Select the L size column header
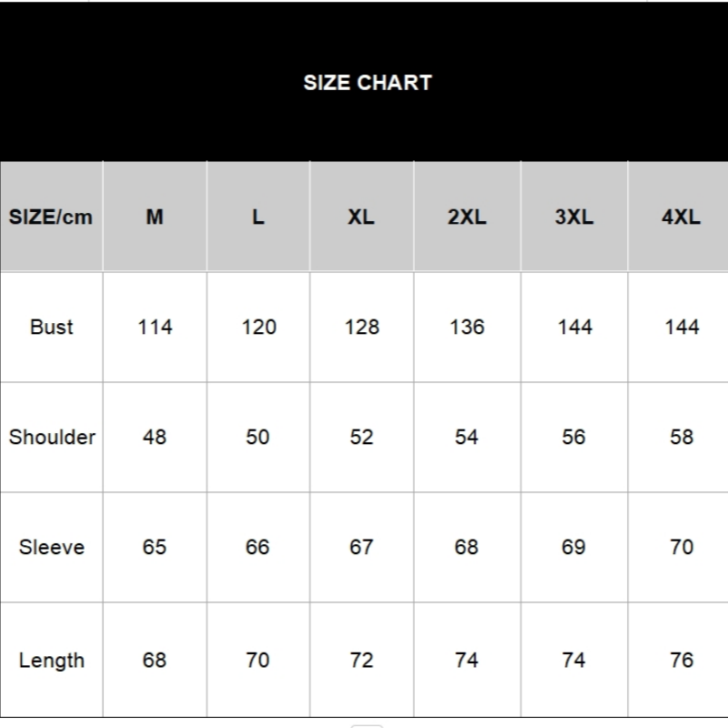This screenshot has width=728, height=728. pyautogui.click(x=258, y=217)
